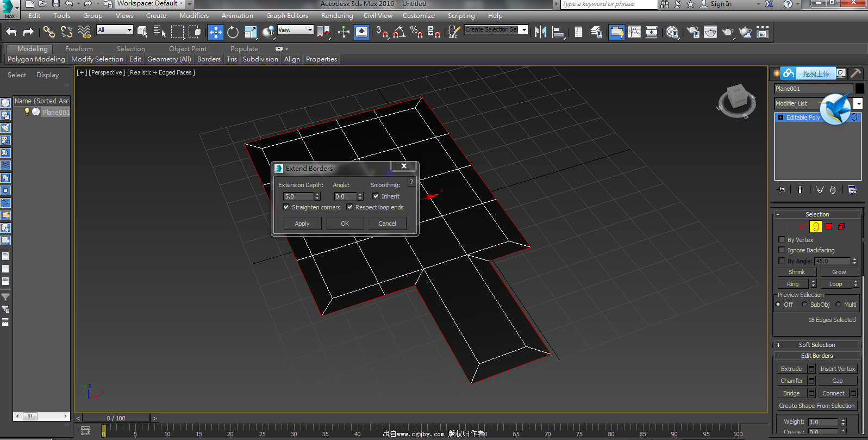Select Border sub-object level icon

[815, 226]
